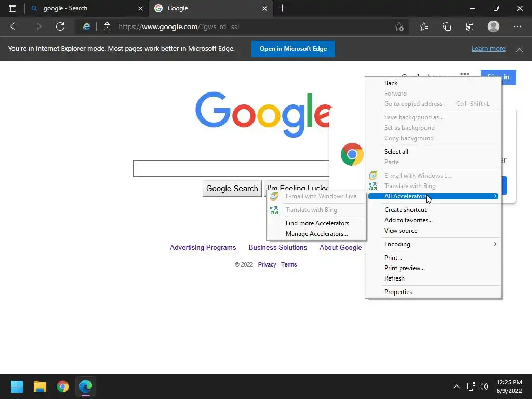Click the Internet Explorer mode icon in address bar
532x399 pixels.
coord(87,26)
